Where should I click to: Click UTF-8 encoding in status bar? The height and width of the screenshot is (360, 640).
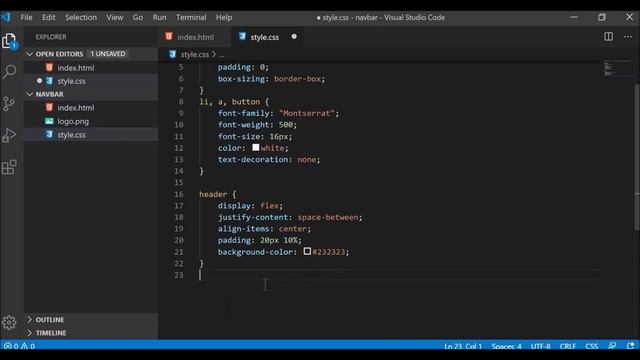[540, 346]
